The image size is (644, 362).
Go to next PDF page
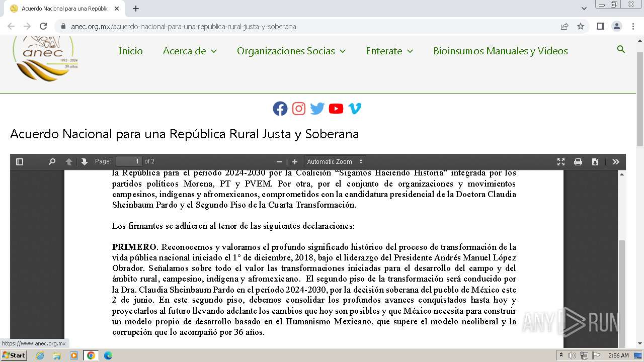85,162
